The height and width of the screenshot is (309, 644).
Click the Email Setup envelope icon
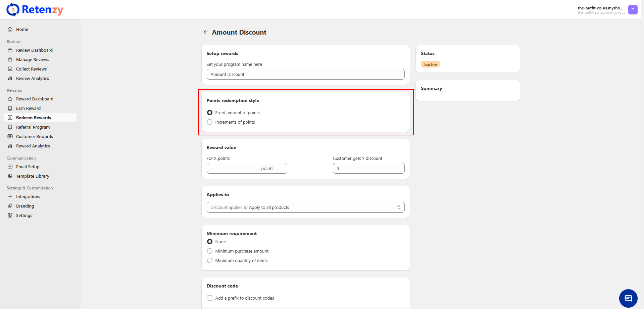click(10, 167)
